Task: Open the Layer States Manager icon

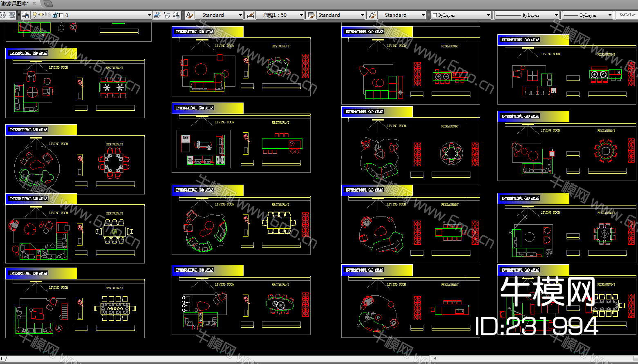Action: coord(176,15)
